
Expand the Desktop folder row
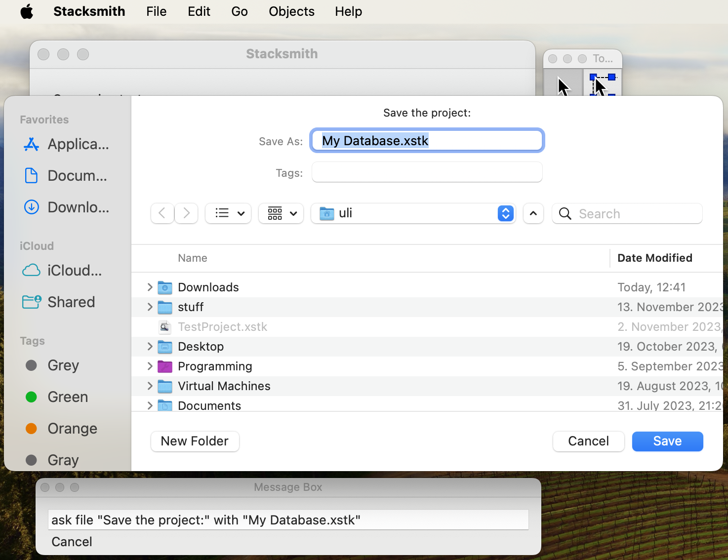(x=150, y=346)
